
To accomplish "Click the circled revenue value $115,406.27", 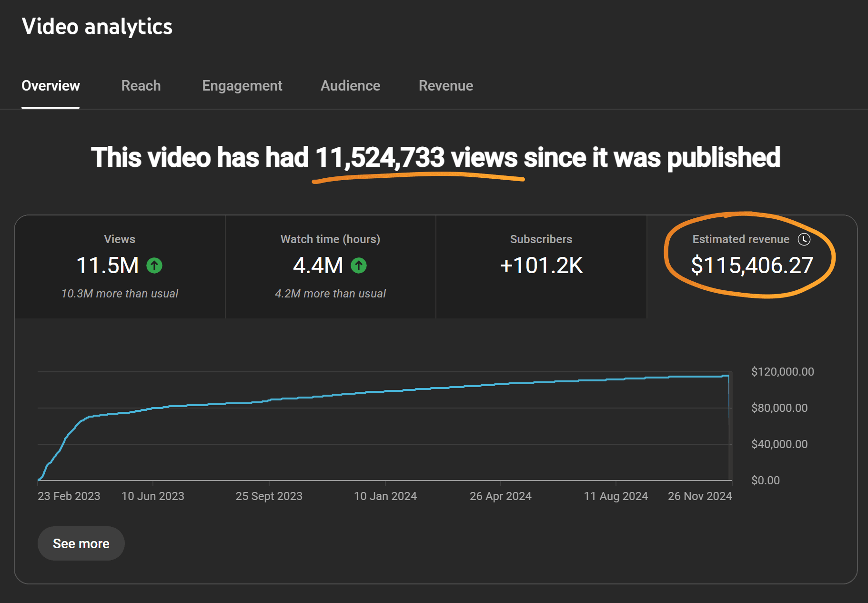I will [x=753, y=266].
